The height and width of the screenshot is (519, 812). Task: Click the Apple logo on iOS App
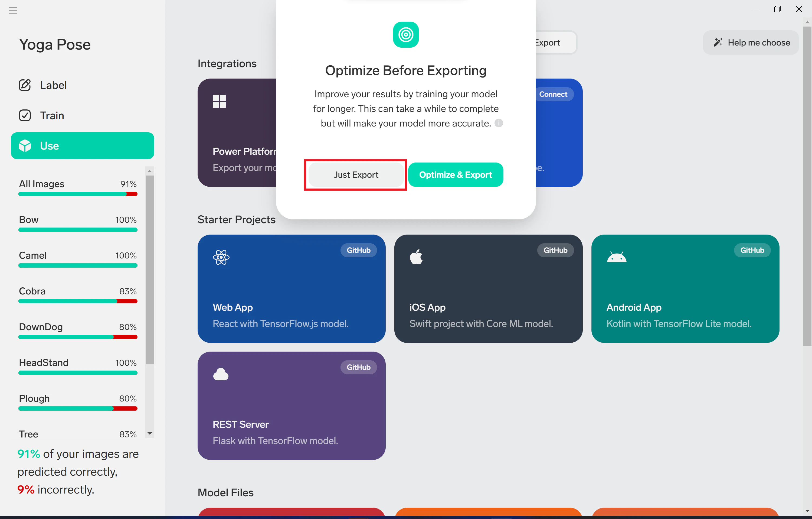417,257
